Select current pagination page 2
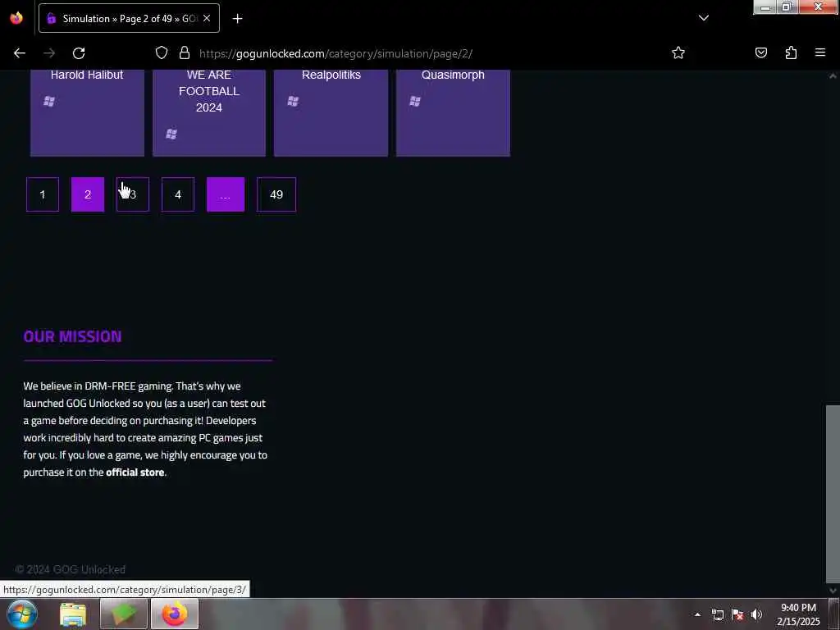Viewport: 840px width, 630px height. [88, 194]
